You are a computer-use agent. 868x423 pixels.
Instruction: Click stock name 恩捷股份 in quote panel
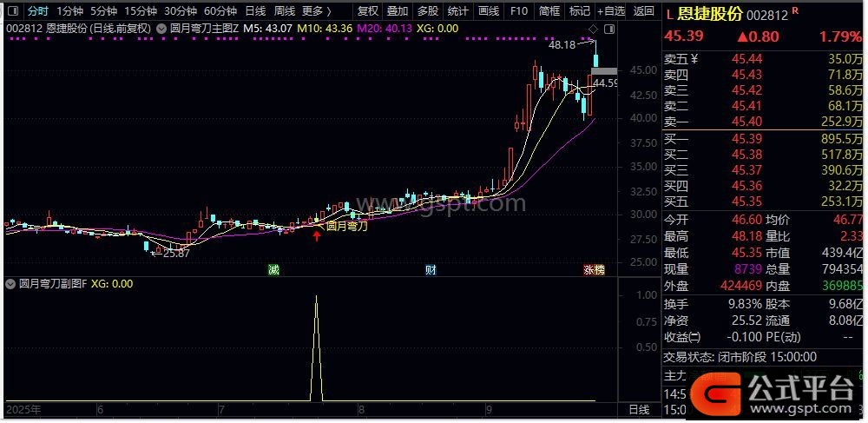pos(710,15)
